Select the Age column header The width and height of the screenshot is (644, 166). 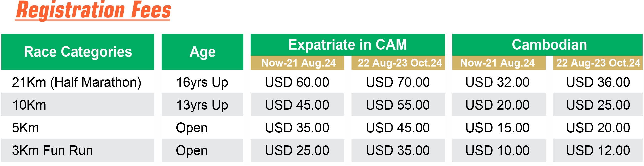coord(202,52)
